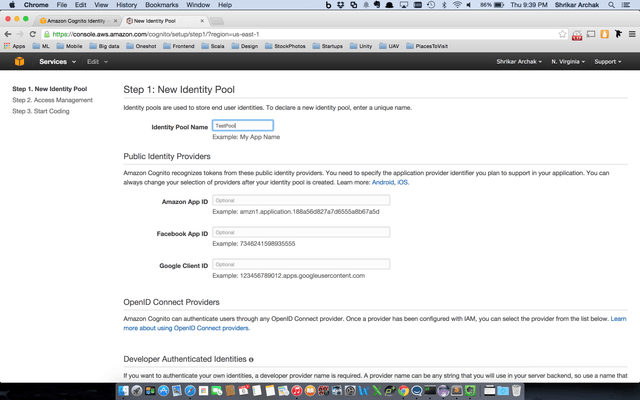640x400 pixels.
Task: Switch to Amazon Cognito Identity tab
Action: click(76, 21)
